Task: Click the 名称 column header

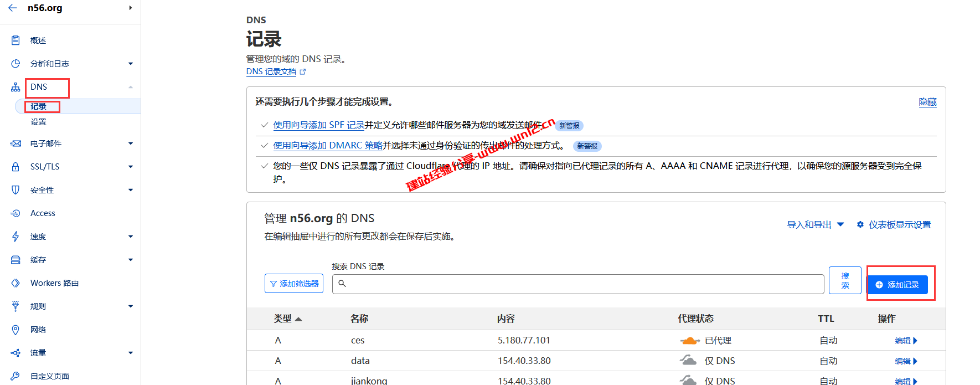Action: pyautogui.click(x=359, y=319)
